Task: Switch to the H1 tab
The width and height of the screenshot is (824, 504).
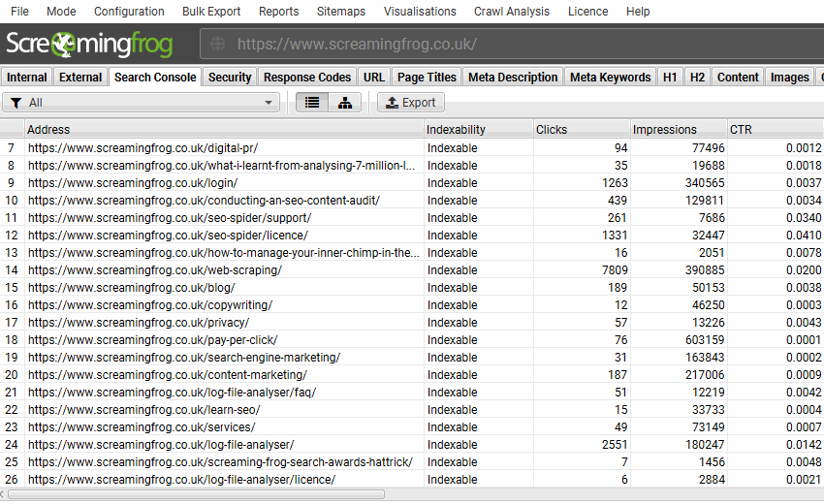Action: point(670,78)
